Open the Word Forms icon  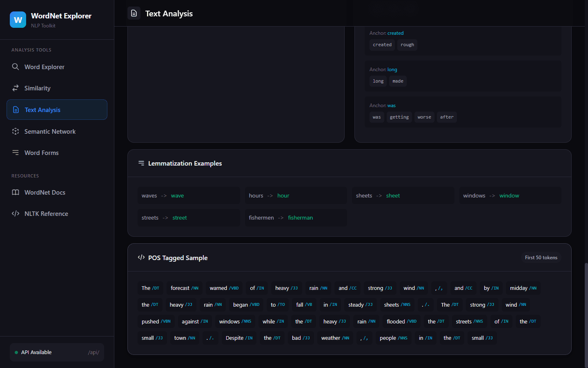click(x=16, y=153)
